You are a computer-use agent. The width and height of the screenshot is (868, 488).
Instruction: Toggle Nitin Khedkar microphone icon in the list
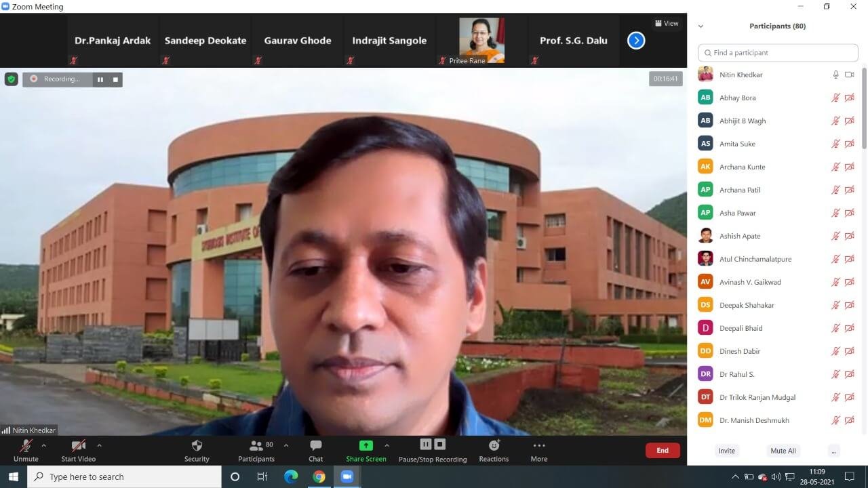(x=836, y=75)
